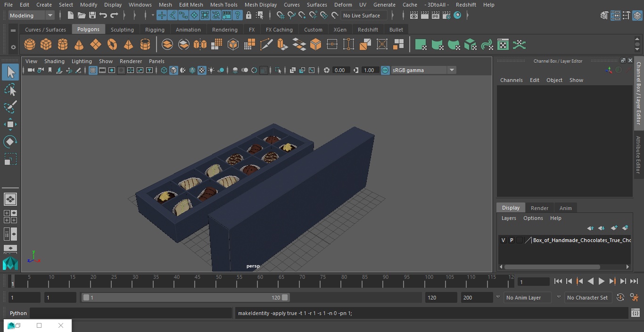Toggle Snap to grids
Screen dimensions: 644x332
click(281, 16)
